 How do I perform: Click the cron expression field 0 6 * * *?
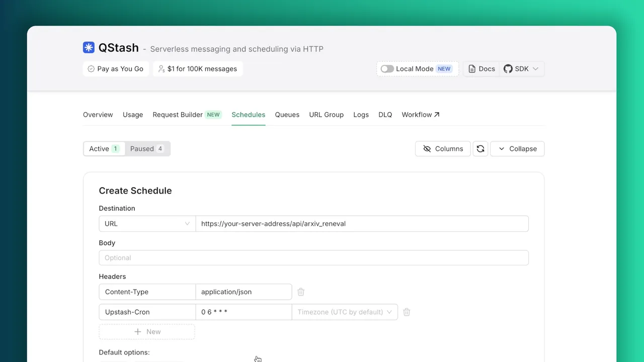(x=244, y=312)
